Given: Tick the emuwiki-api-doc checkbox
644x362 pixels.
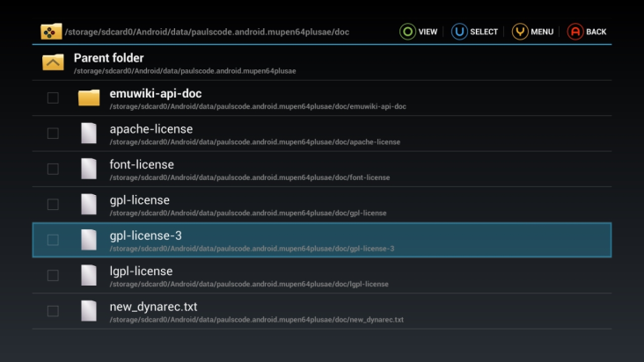Looking at the screenshot, I should click(53, 98).
